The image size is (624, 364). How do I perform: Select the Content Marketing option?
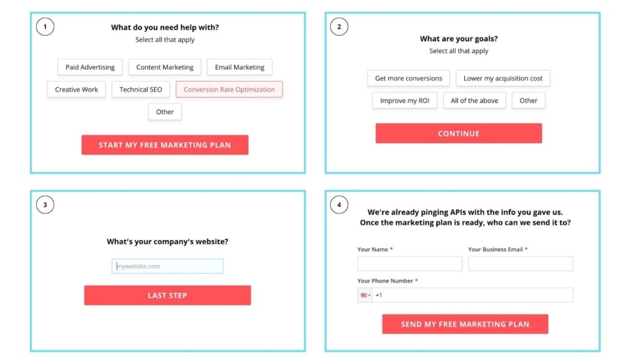(164, 67)
